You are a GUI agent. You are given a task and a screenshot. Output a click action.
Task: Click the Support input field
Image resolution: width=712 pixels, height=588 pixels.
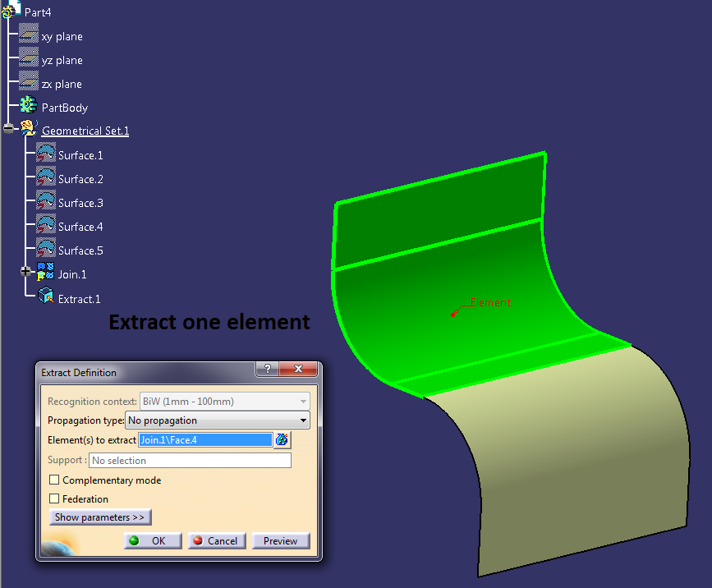[x=190, y=460]
